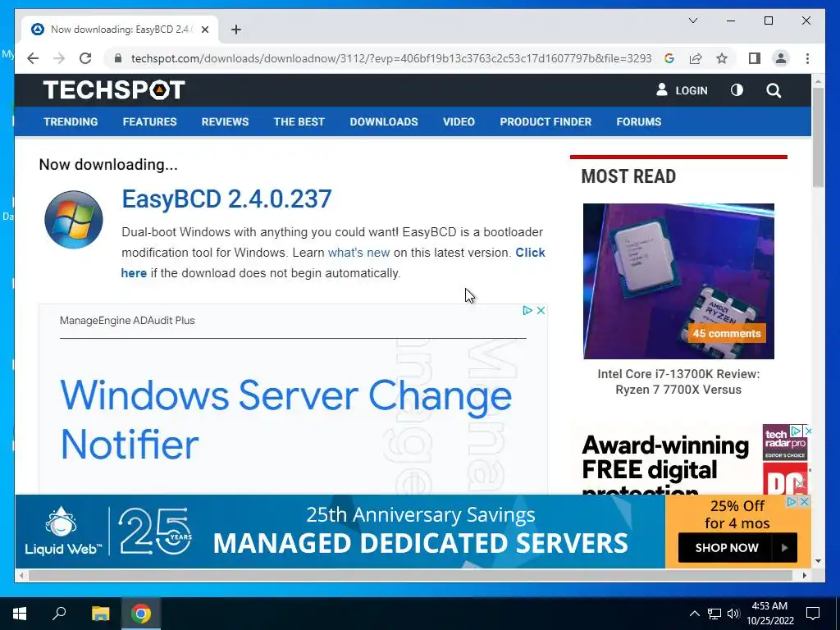The image size is (840, 630).
Task: Show hidden system tray icons
Action: (x=694, y=614)
